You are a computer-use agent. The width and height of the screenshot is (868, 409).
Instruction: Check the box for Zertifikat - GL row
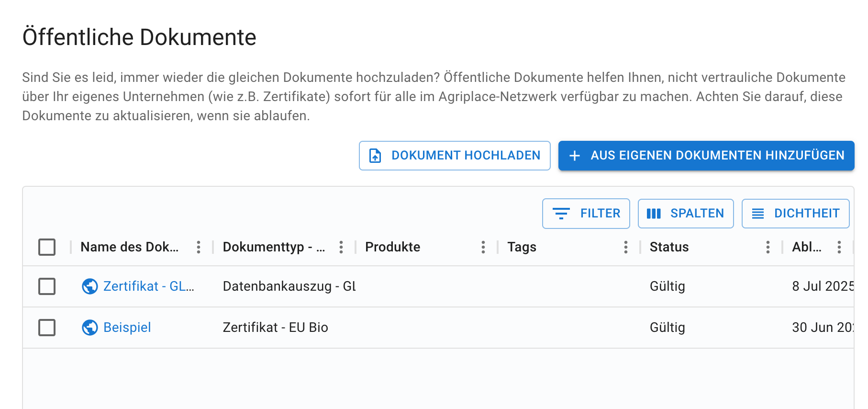point(47,286)
